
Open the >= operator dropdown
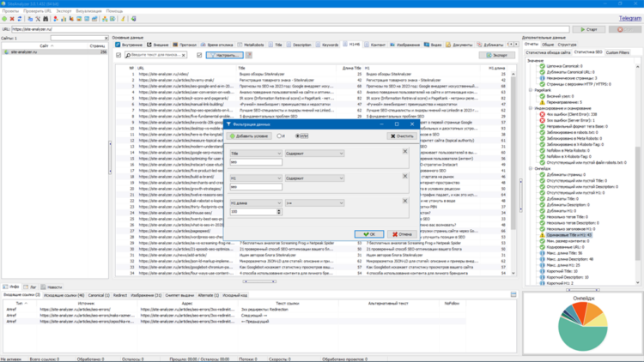314,203
